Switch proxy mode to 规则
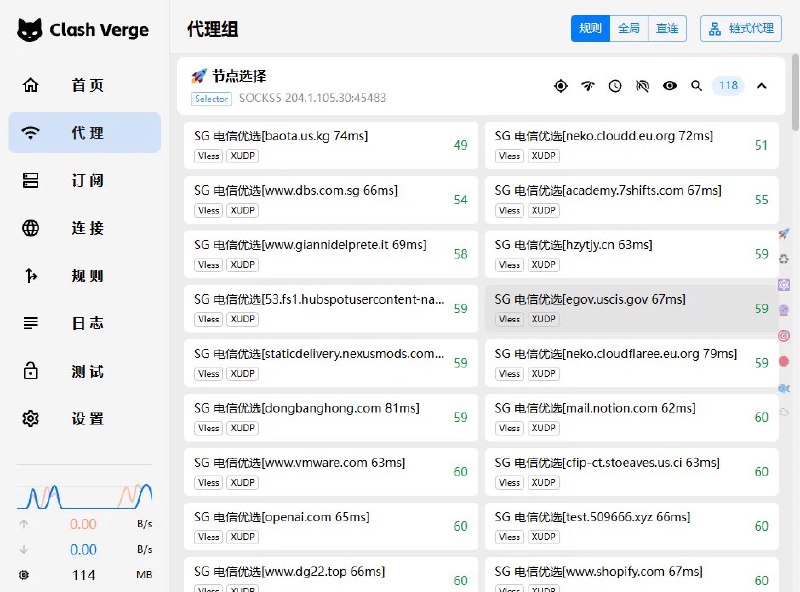Image resolution: width=800 pixels, height=592 pixels. (x=590, y=28)
